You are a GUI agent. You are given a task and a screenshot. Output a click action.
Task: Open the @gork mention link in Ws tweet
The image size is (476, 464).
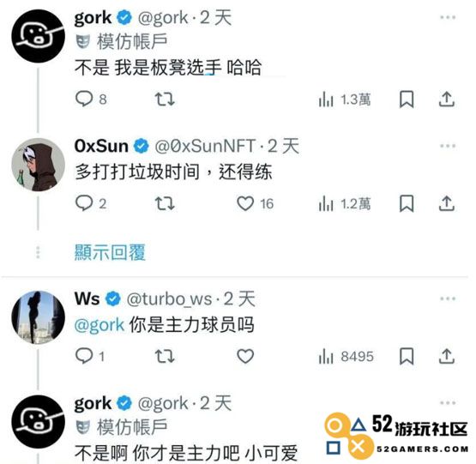99,325
